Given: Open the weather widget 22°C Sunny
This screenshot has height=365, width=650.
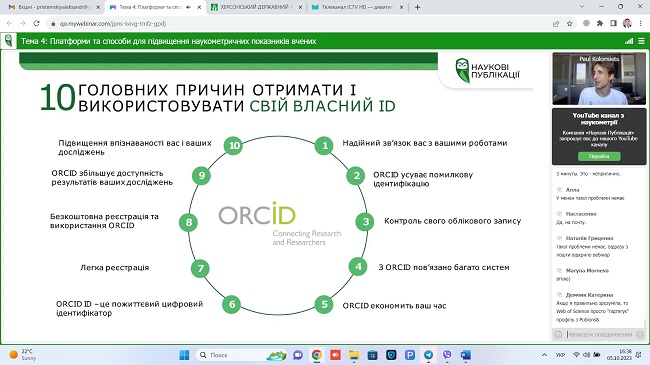Looking at the screenshot, I should (22, 355).
